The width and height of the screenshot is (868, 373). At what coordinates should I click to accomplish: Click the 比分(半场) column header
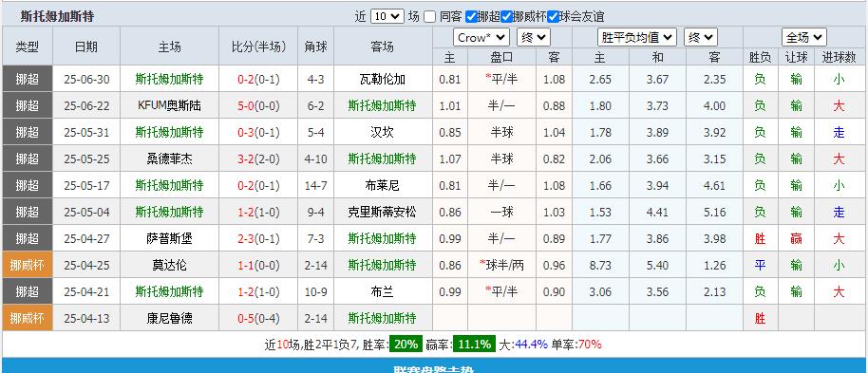(259, 47)
